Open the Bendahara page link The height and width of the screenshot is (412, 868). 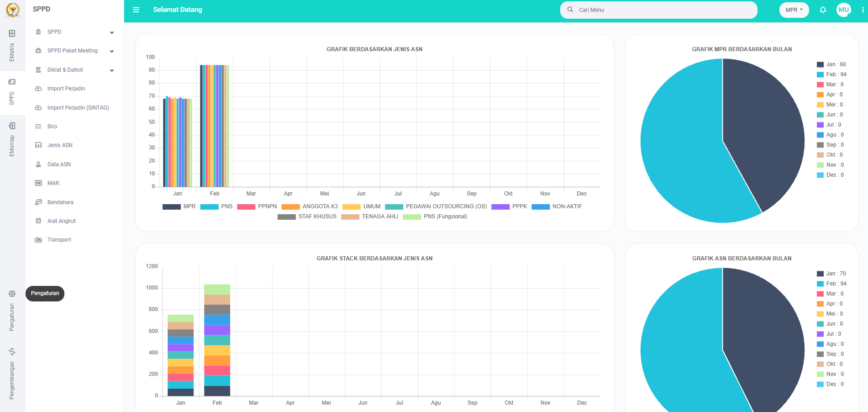click(x=60, y=202)
